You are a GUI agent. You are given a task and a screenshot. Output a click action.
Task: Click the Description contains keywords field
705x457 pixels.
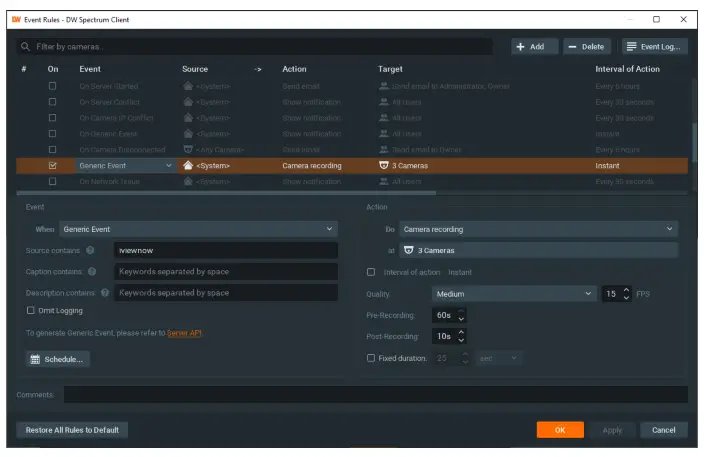226,292
